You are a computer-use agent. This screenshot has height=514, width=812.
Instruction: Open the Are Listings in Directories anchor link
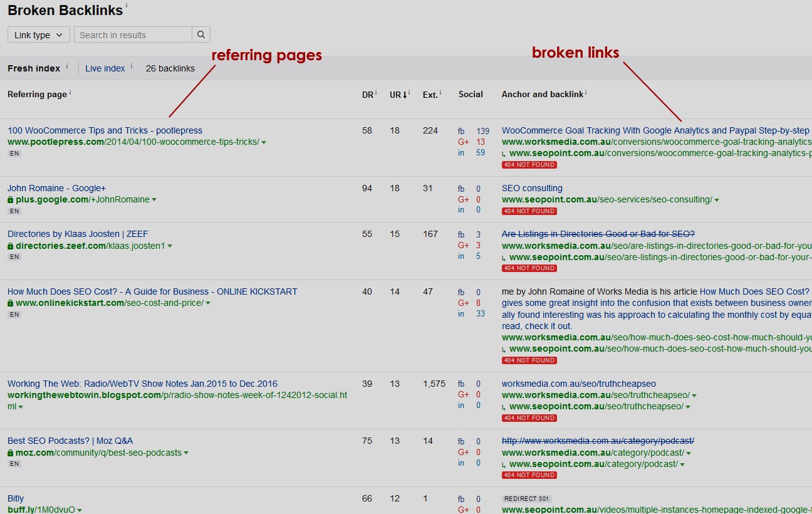click(598, 234)
